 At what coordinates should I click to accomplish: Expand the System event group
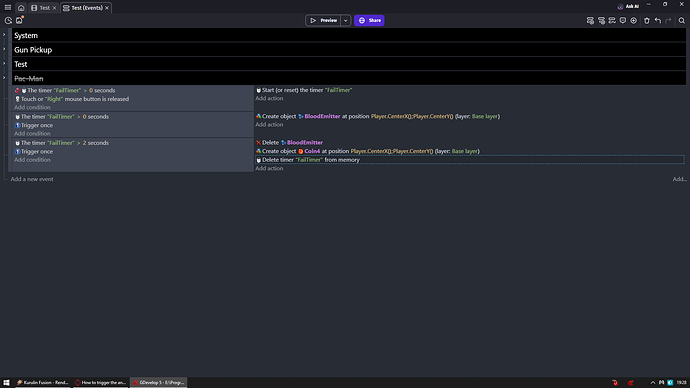[4, 35]
